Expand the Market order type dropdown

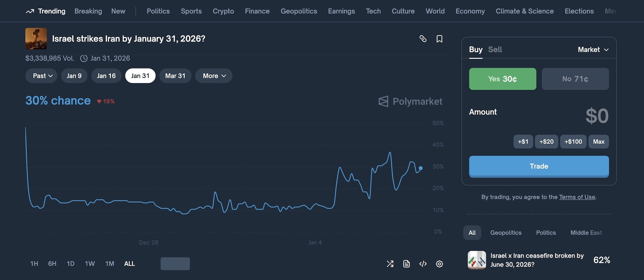pyautogui.click(x=593, y=49)
